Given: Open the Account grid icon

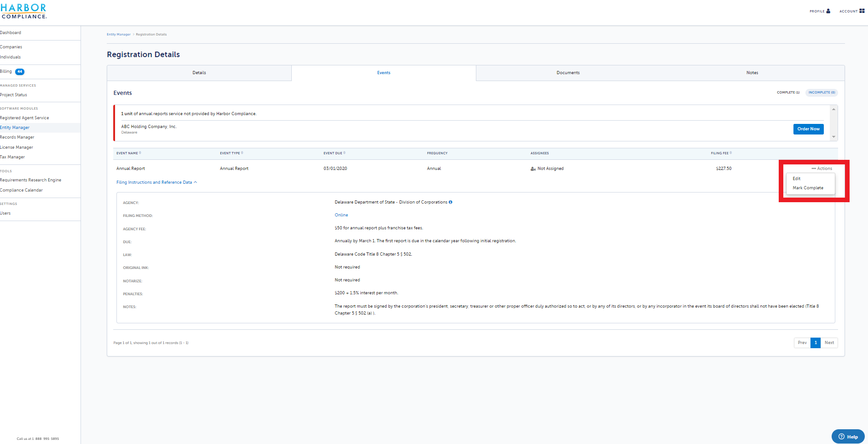Looking at the screenshot, I should (x=862, y=11).
